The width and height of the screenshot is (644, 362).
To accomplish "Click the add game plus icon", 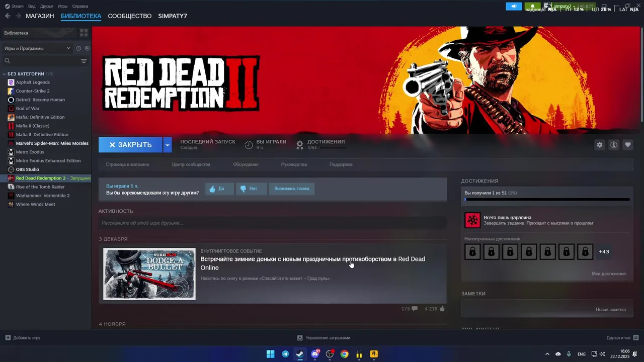I will click(x=8, y=338).
